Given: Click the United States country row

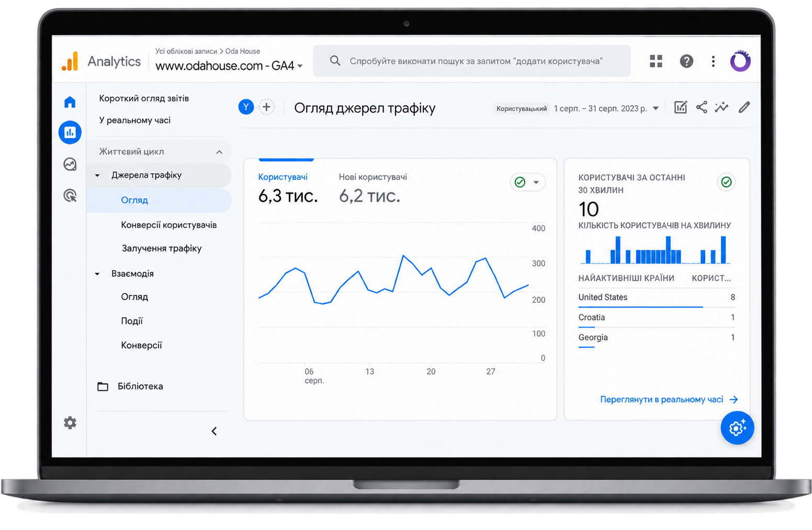Looking at the screenshot, I should [x=657, y=298].
